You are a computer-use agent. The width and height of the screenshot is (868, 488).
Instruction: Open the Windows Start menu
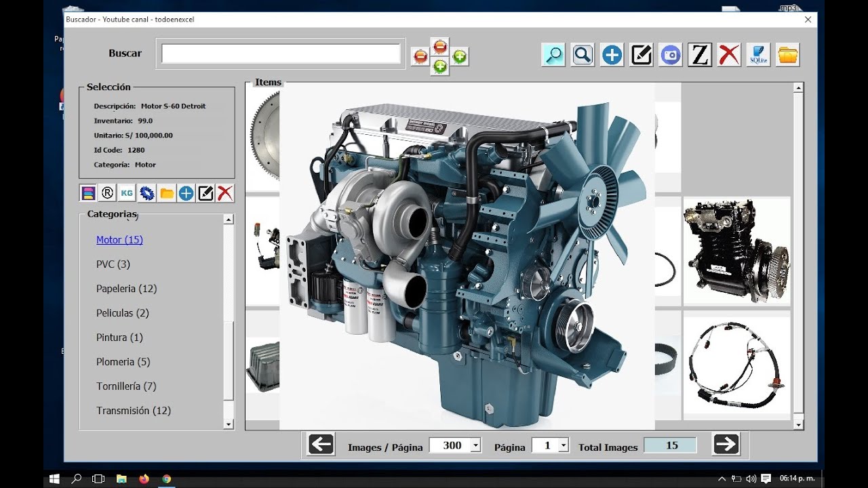(55, 479)
